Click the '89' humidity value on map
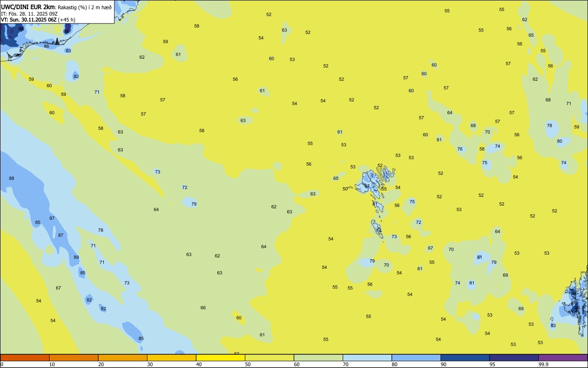Viewport: 588px width, 368px height. pos(76,257)
